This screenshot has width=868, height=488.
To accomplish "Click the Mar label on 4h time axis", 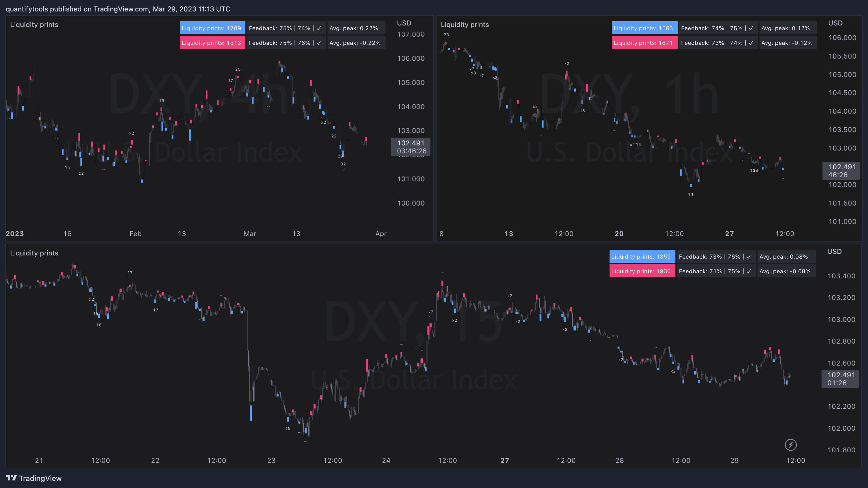I will [250, 234].
